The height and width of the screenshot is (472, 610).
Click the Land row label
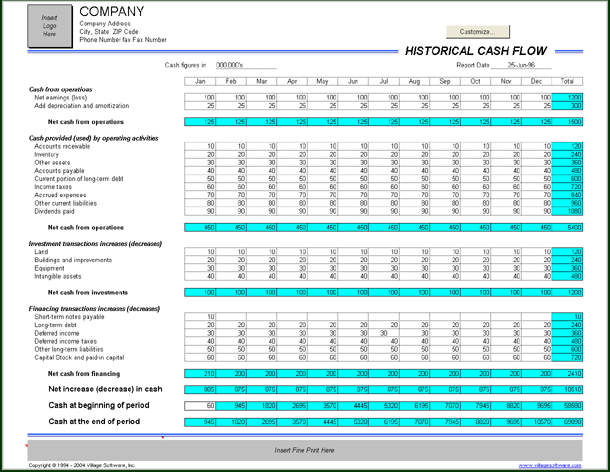41,252
